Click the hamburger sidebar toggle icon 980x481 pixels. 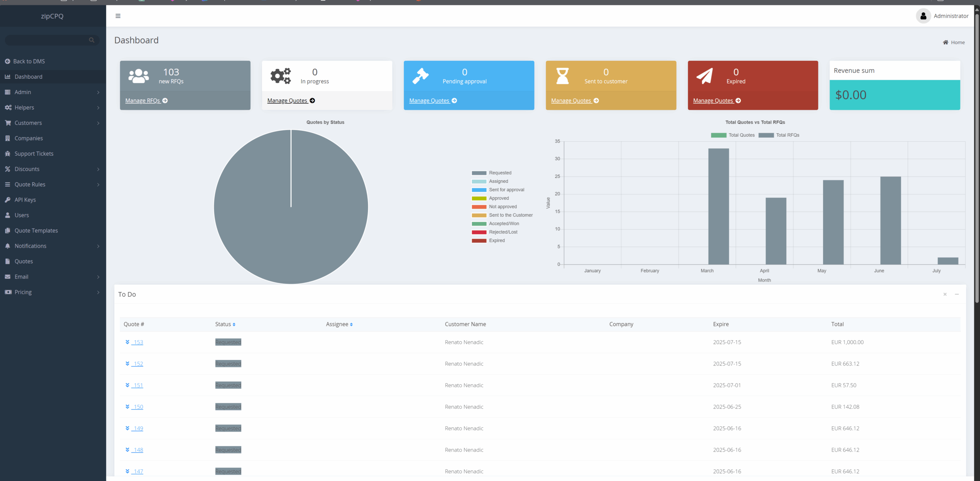[x=118, y=16]
